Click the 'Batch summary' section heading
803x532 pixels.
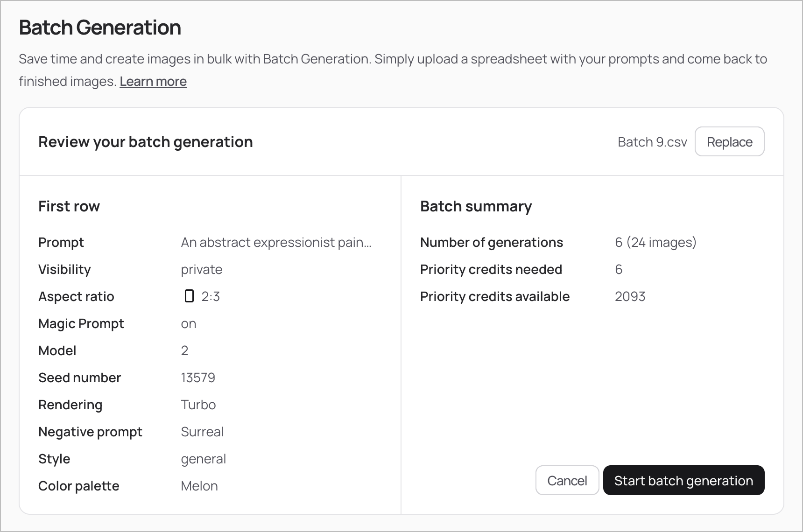(x=476, y=206)
